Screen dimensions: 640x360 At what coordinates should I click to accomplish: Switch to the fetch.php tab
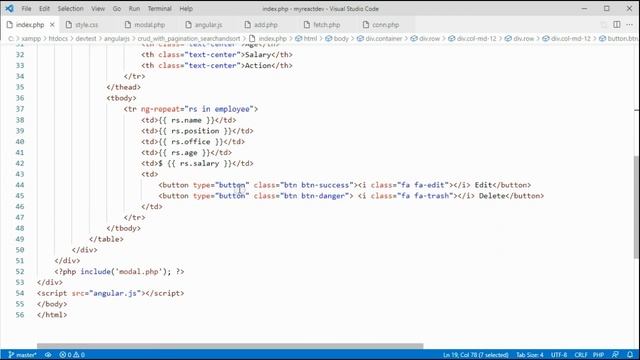[x=327, y=25]
